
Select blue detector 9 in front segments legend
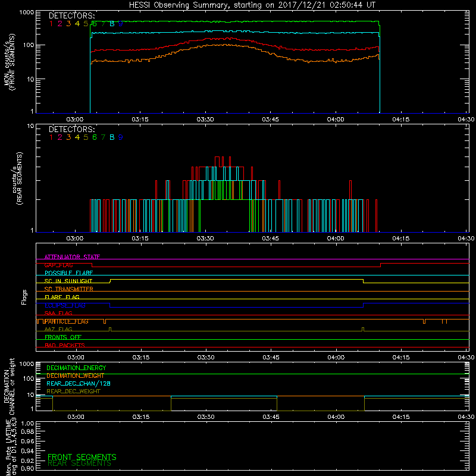click(121, 24)
